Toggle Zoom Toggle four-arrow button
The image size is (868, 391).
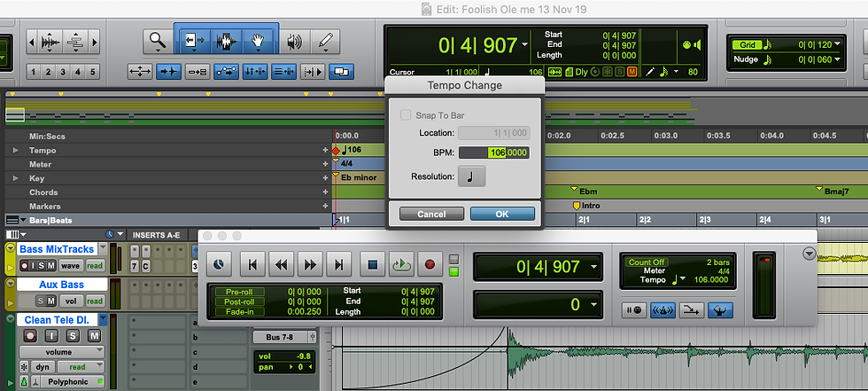coord(140,72)
